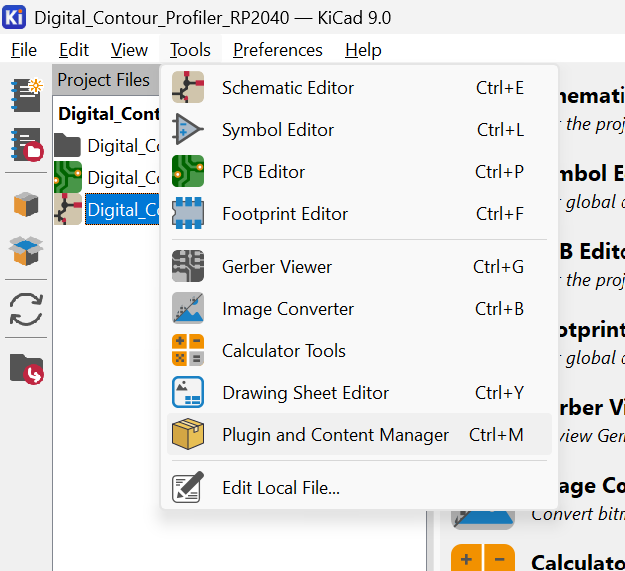Click the Ctrl+E shortcut label

pos(500,88)
